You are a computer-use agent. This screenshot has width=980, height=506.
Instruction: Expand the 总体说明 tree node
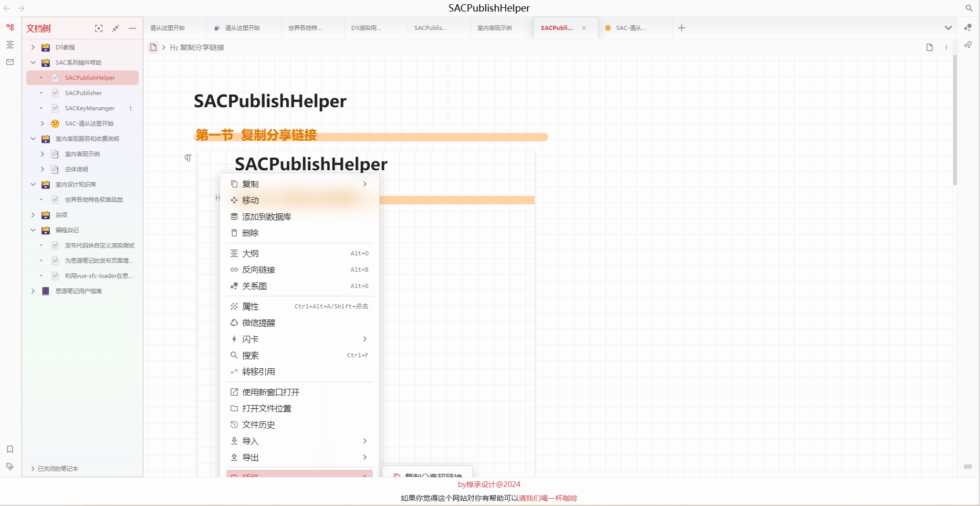(x=43, y=169)
